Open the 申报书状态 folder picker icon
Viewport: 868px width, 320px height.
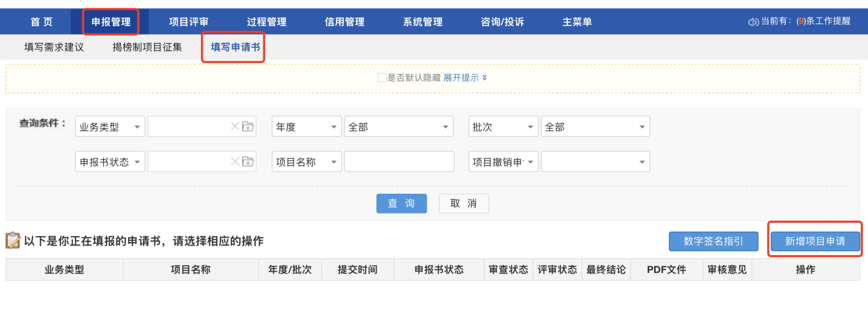[248, 162]
